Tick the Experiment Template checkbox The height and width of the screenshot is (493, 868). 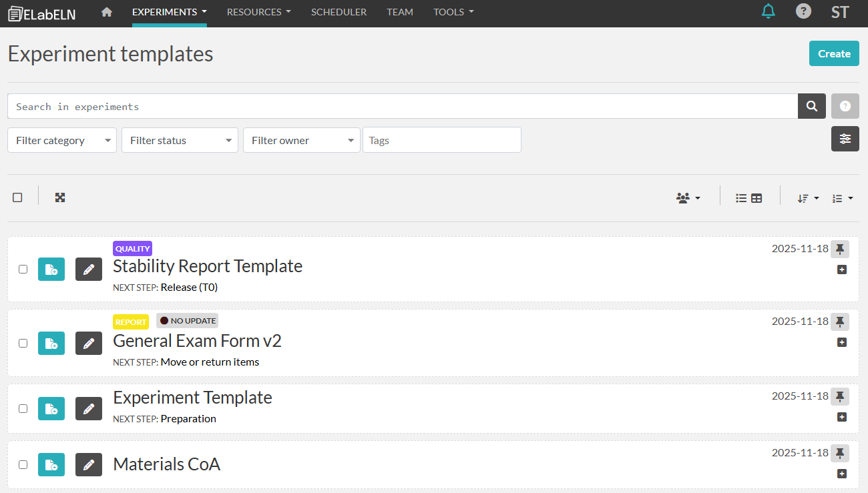click(23, 408)
